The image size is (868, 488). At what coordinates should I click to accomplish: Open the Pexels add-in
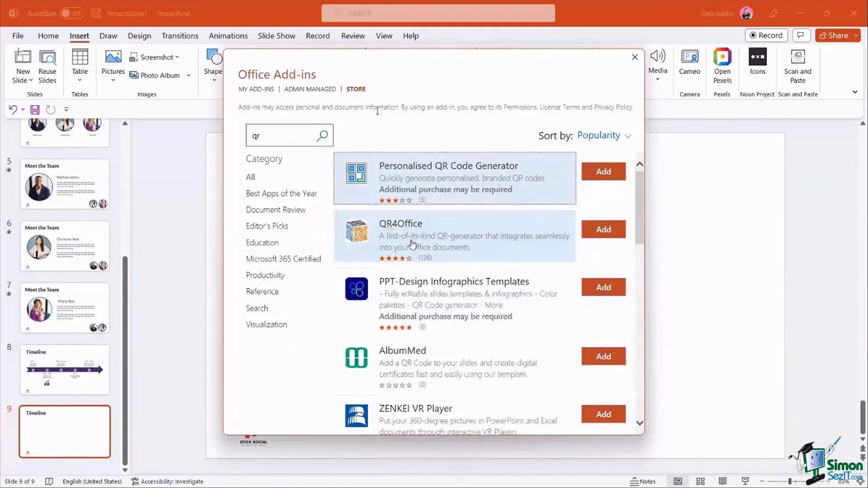point(722,66)
